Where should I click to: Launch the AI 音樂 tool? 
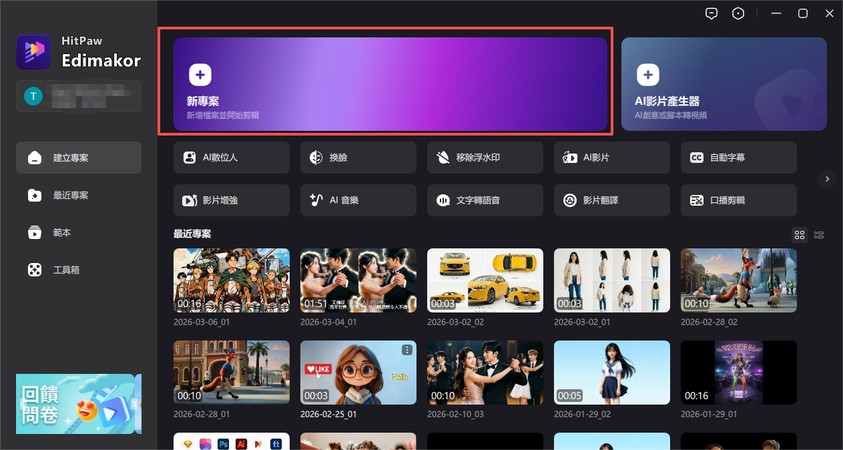click(x=358, y=201)
